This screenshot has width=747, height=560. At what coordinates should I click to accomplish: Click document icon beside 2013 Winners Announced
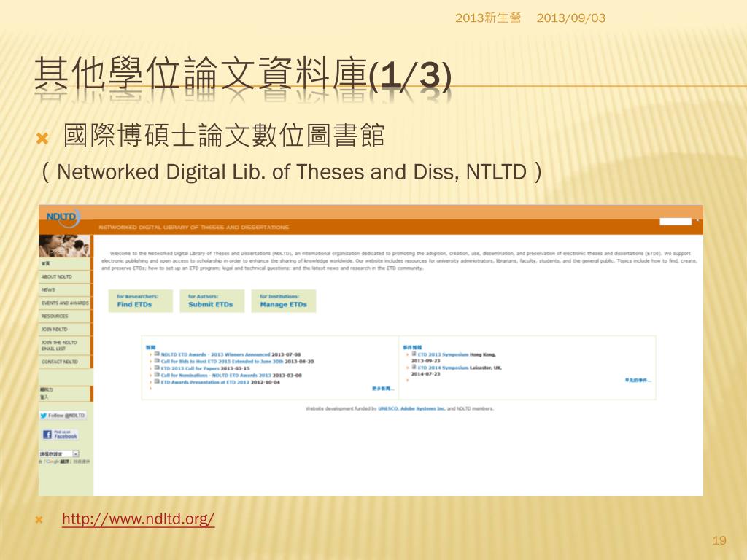(157, 354)
